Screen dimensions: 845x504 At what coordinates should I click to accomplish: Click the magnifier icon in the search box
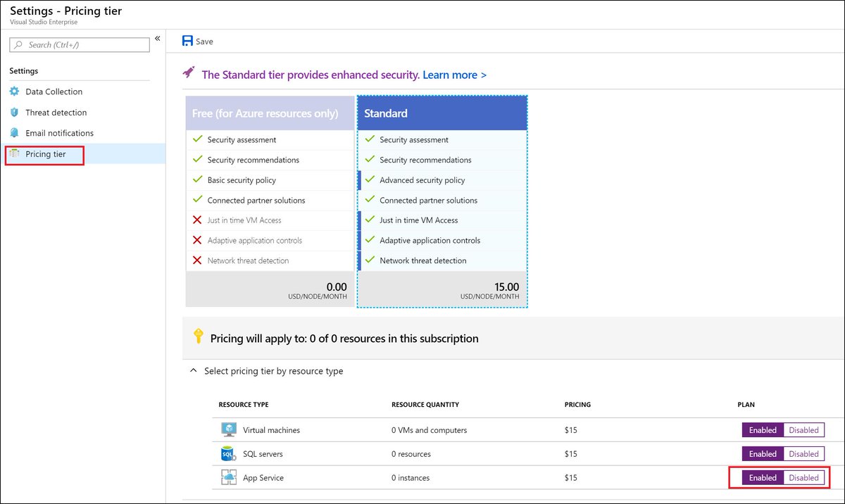[x=18, y=44]
